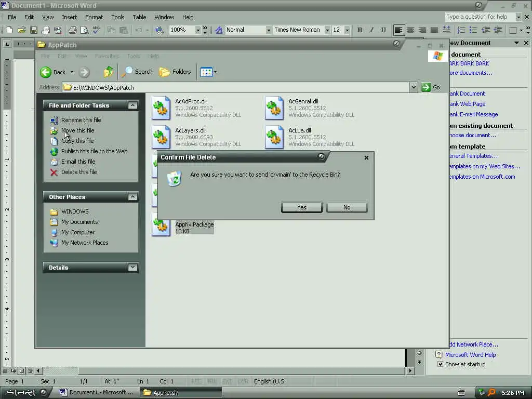
Task: Open the font size 12 dropdown
Action: tap(347, 30)
